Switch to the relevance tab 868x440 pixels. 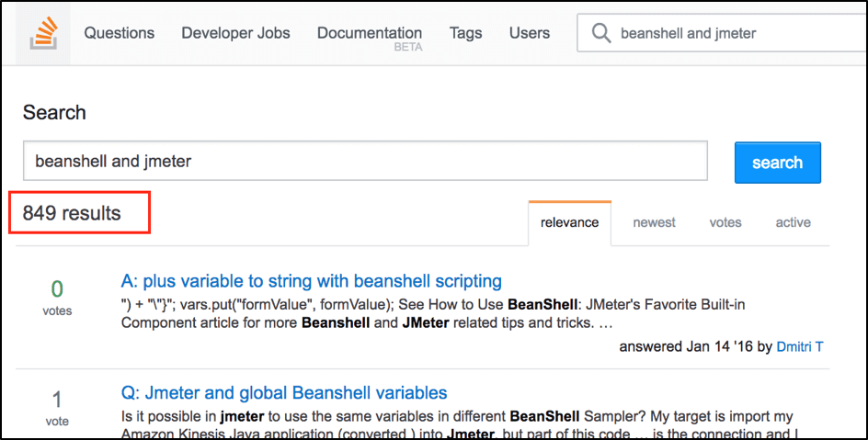(x=570, y=223)
